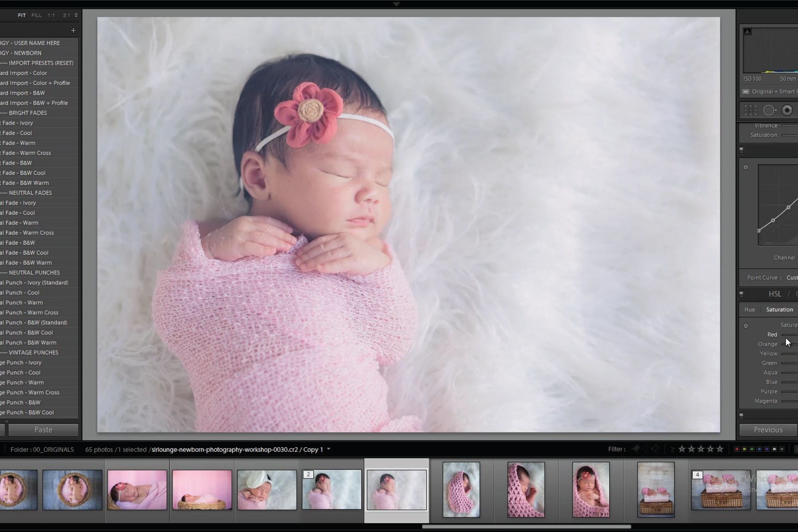Toggle the Tone Curve panel on/off switch
Screen dimensions: 798x532
[x=741, y=150]
